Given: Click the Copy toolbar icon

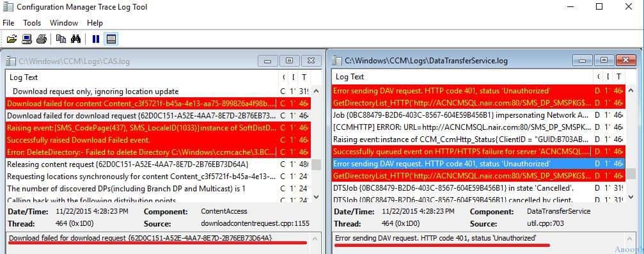Looking at the screenshot, I should tap(61, 39).
